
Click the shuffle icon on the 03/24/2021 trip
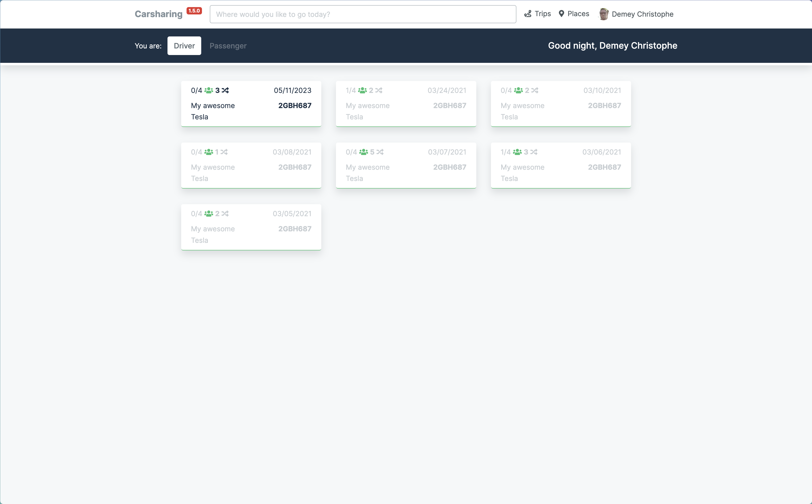[379, 90]
